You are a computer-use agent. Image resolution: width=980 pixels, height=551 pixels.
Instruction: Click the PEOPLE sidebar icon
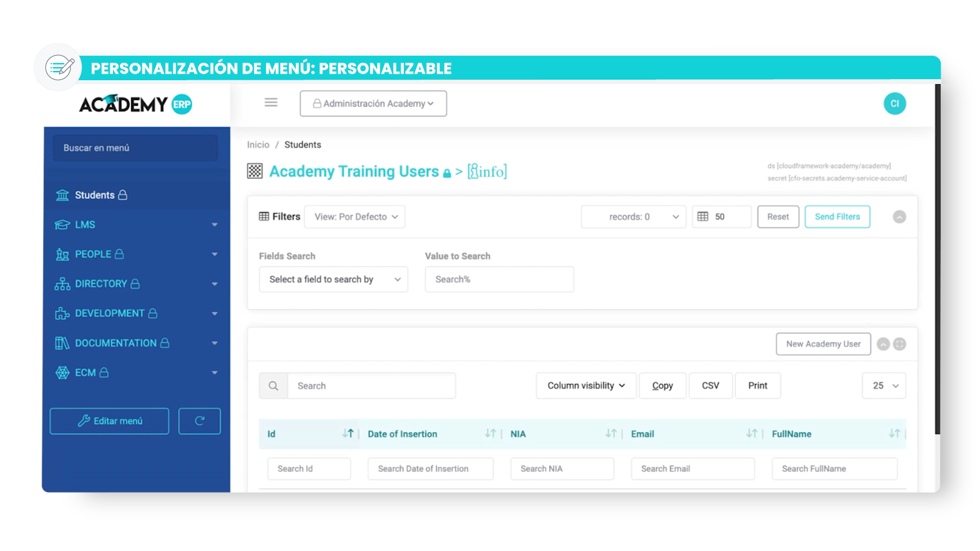(62, 255)
